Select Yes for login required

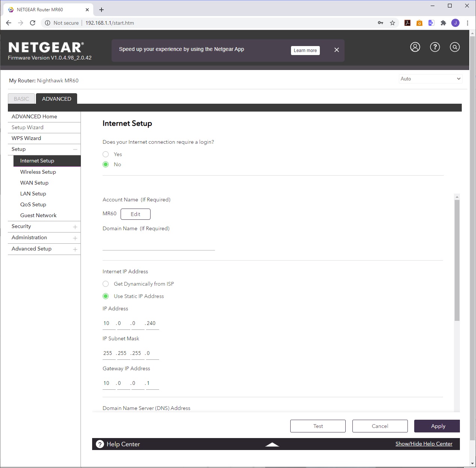[x=106, y=154]
